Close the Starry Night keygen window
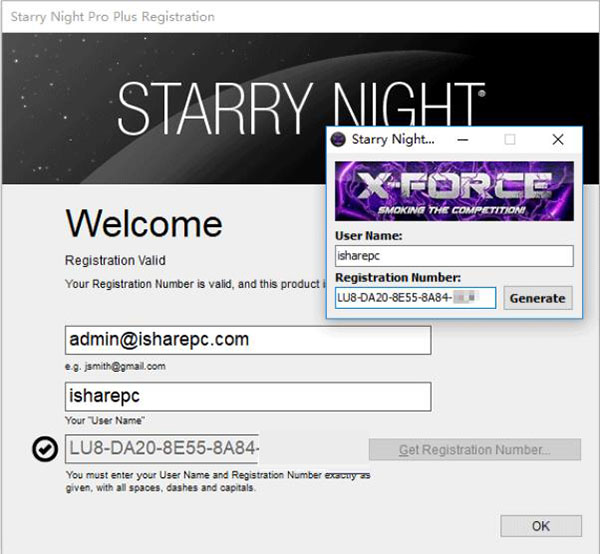 click(x=558, y=139)
